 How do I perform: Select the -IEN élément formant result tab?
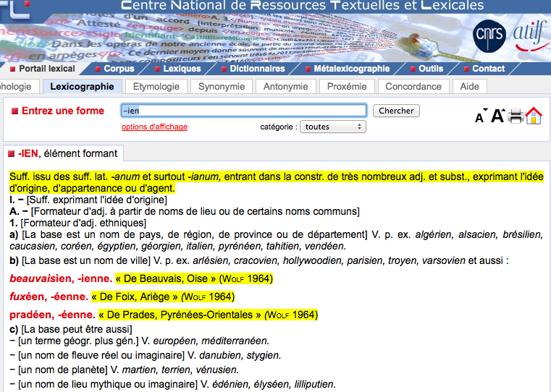63,153
